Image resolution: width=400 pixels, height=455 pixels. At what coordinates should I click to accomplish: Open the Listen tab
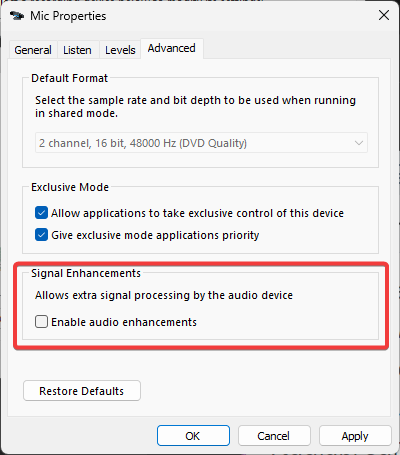pos(77,50)
